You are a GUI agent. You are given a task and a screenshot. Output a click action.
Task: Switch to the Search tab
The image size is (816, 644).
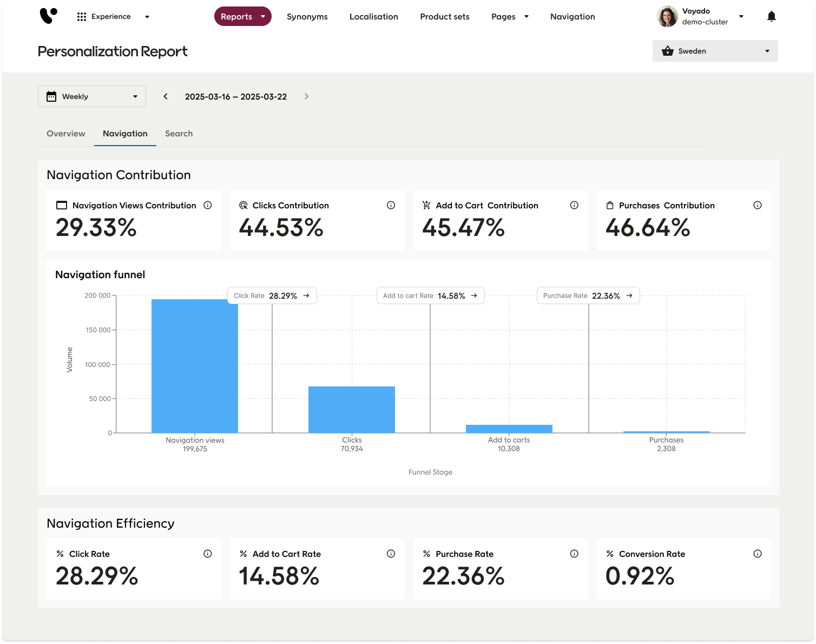179,134
